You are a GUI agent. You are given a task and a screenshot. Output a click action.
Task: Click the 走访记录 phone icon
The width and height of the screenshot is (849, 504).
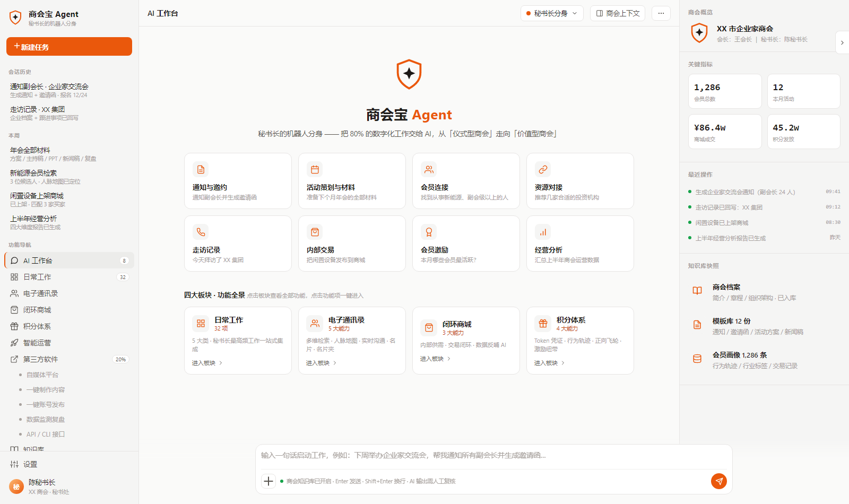coord(201,232)
